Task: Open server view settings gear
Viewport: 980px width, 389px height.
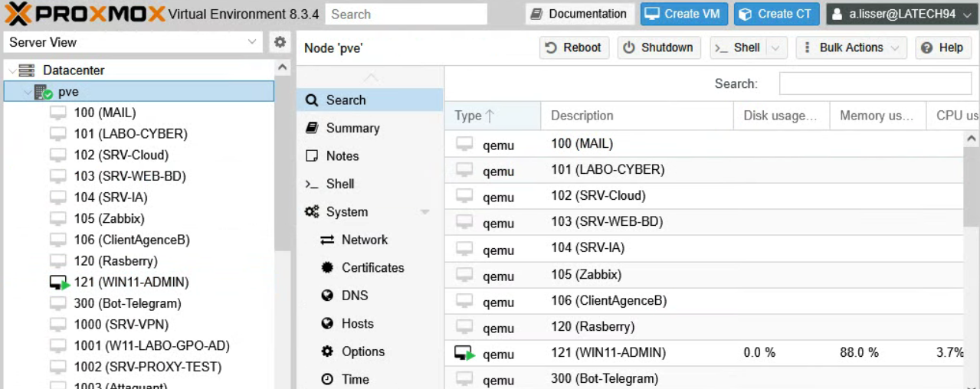Action: coord(280,42)
